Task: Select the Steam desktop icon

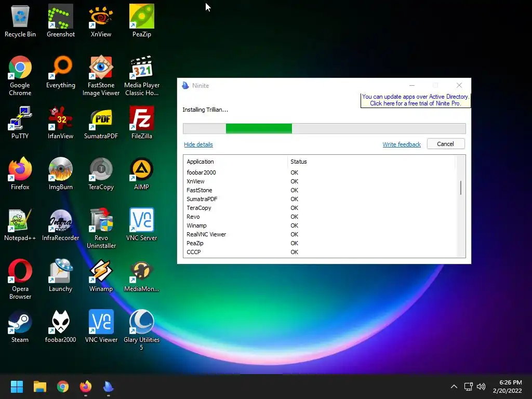Action: point(20,326)
